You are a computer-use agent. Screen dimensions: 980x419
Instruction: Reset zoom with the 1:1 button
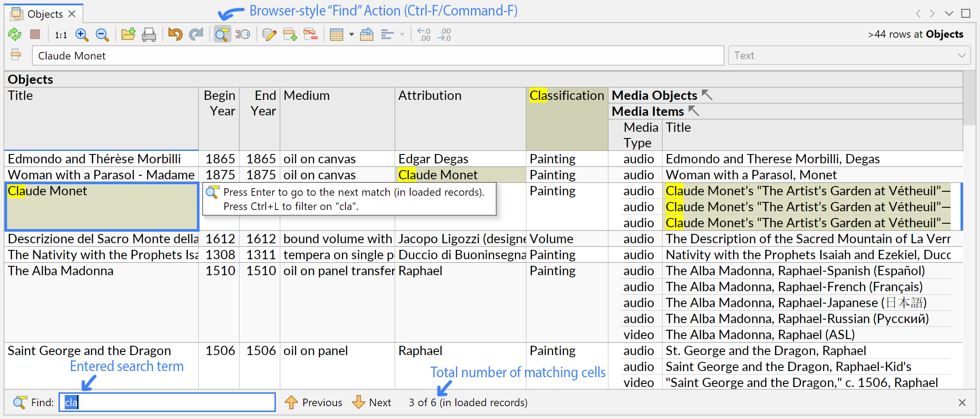61,35
